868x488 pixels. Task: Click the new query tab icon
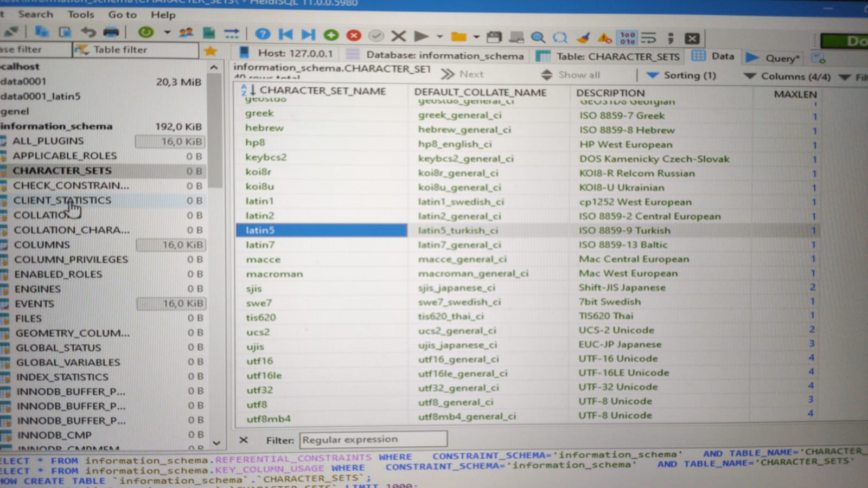point(818,57)
